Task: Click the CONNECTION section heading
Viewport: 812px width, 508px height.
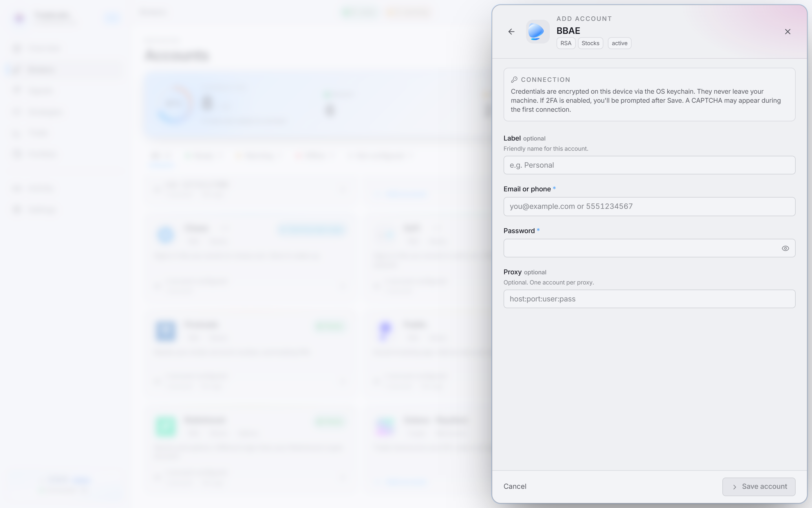Action: pos(546,80)
